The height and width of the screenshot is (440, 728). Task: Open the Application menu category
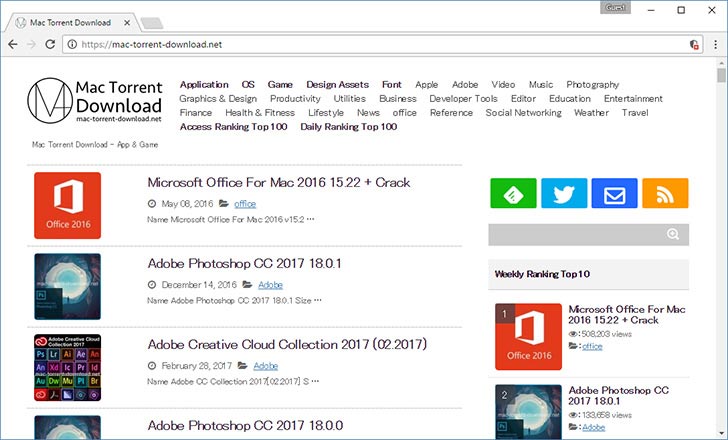tap(204, 85)
